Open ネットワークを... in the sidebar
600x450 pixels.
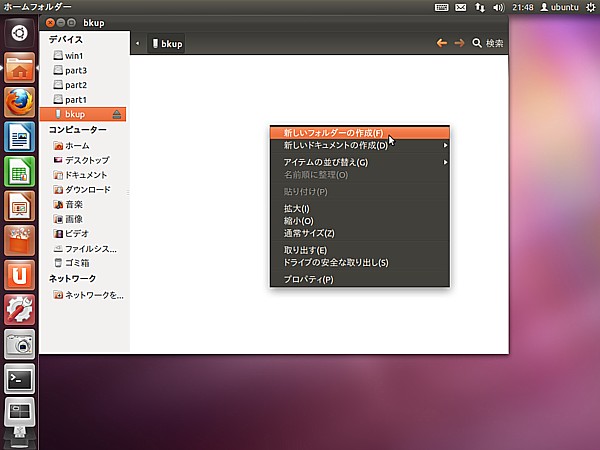coord(83,295)
